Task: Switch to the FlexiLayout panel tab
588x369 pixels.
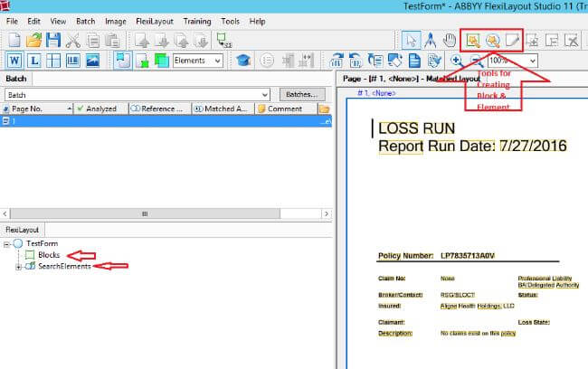Action: (22, 230)
